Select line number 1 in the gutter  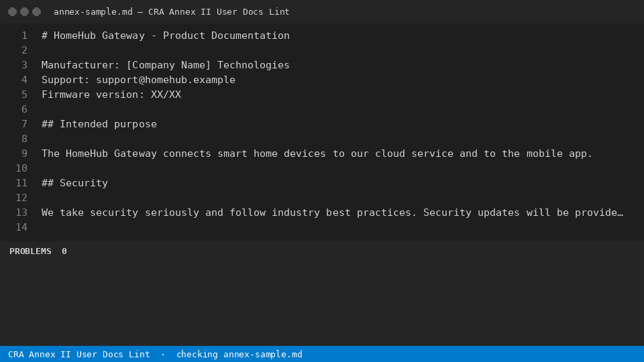pos(24,36)
